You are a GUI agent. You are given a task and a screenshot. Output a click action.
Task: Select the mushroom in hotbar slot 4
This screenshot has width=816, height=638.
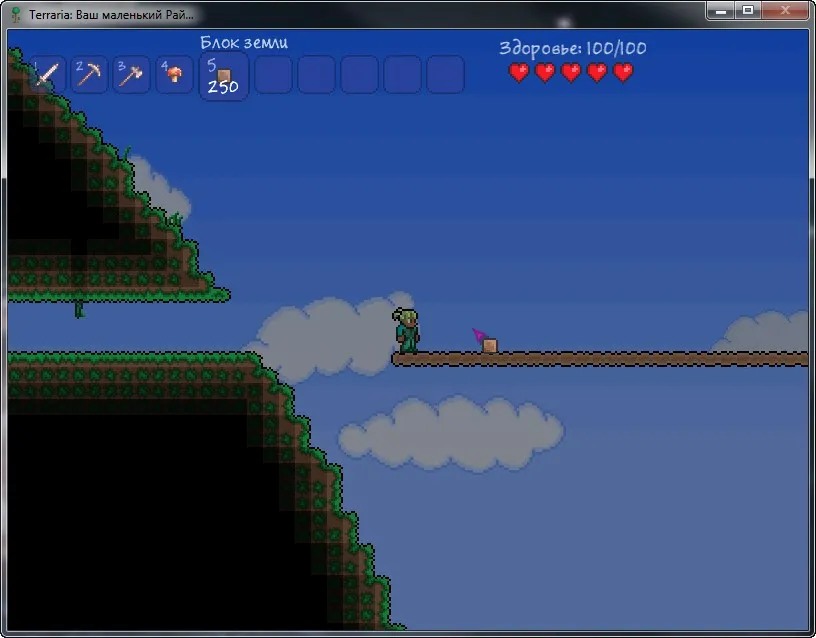point(174,74)
